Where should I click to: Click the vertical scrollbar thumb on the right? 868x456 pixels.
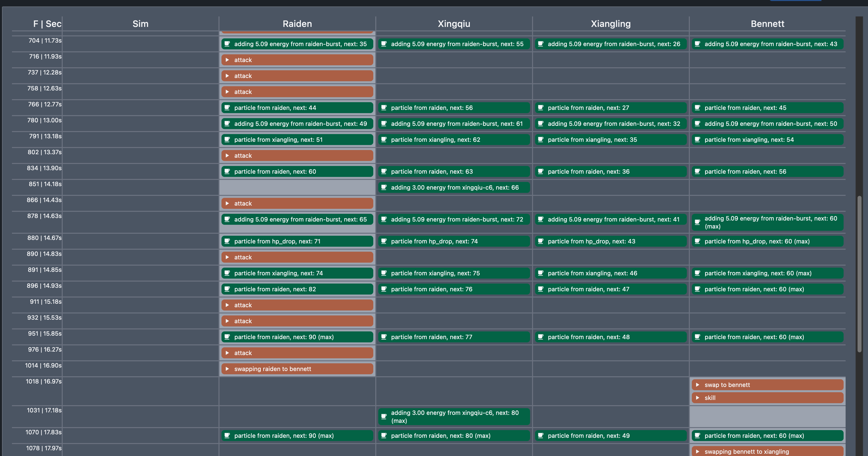click(x=859, y=273)
